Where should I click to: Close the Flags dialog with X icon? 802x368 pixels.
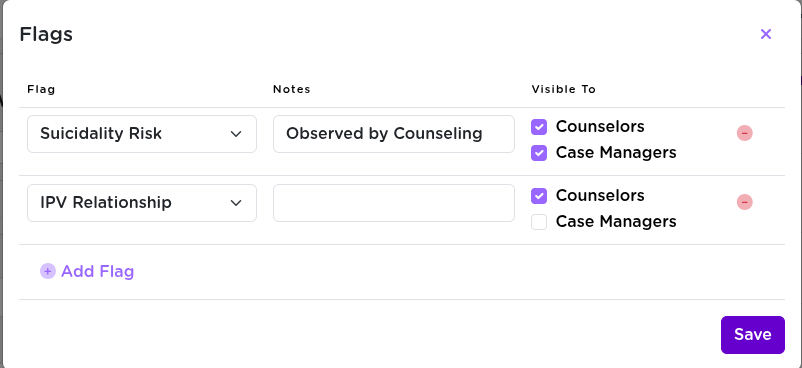tap(765, 34)
